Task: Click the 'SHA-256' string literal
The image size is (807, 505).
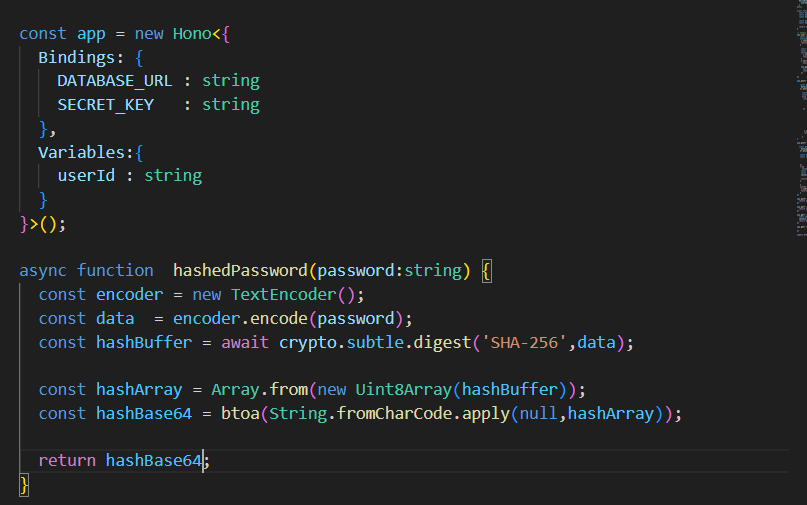Action: (x=524, y=343)
